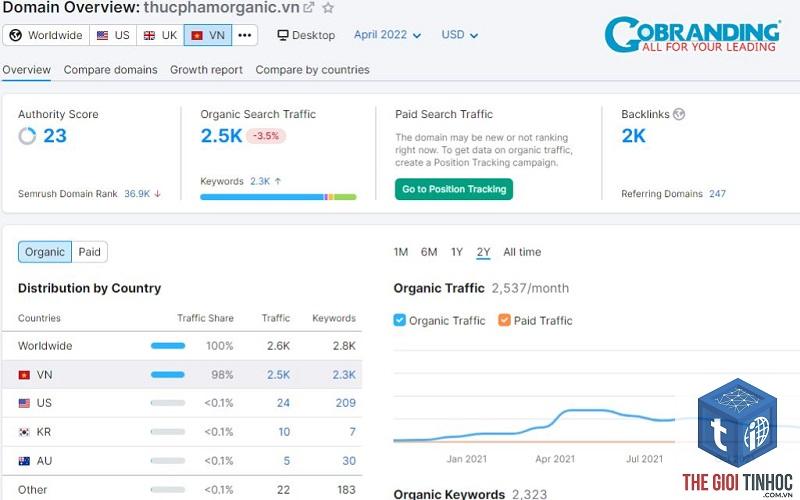The height and width of the screenshot is (500, 800).
Task: Select the Paid toggle button
Action: click(89, 252)
